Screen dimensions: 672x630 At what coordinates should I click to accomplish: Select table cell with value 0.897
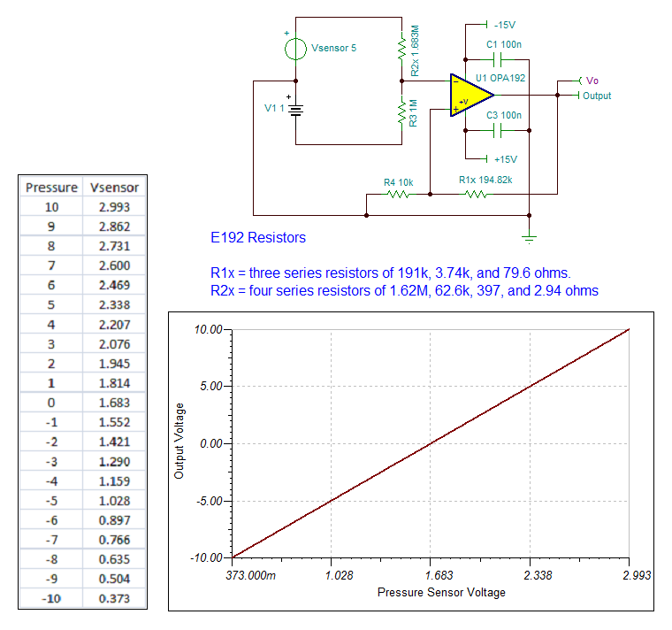[x=114, y=520]
